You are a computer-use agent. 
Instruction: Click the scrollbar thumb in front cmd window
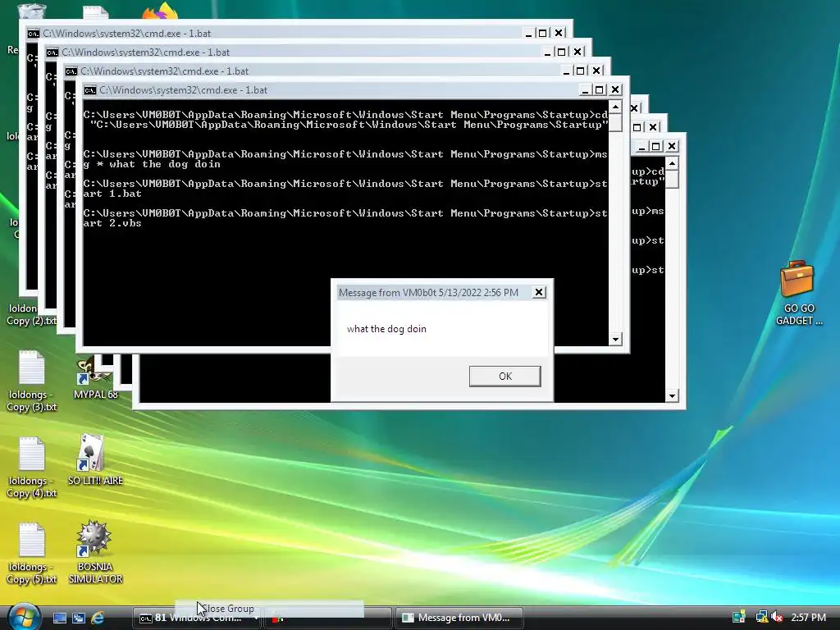tap(615, 122)
